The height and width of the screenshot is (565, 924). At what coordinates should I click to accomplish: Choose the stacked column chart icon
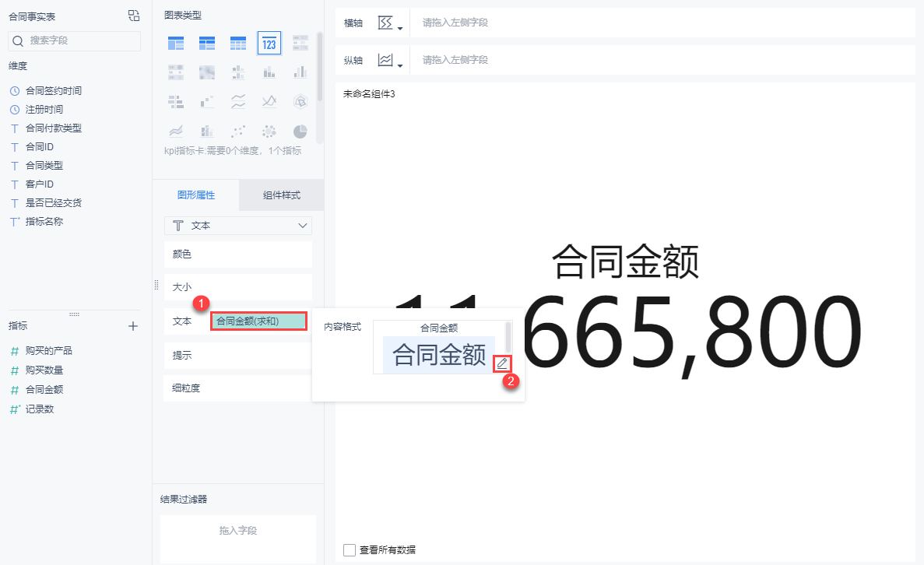269,72
